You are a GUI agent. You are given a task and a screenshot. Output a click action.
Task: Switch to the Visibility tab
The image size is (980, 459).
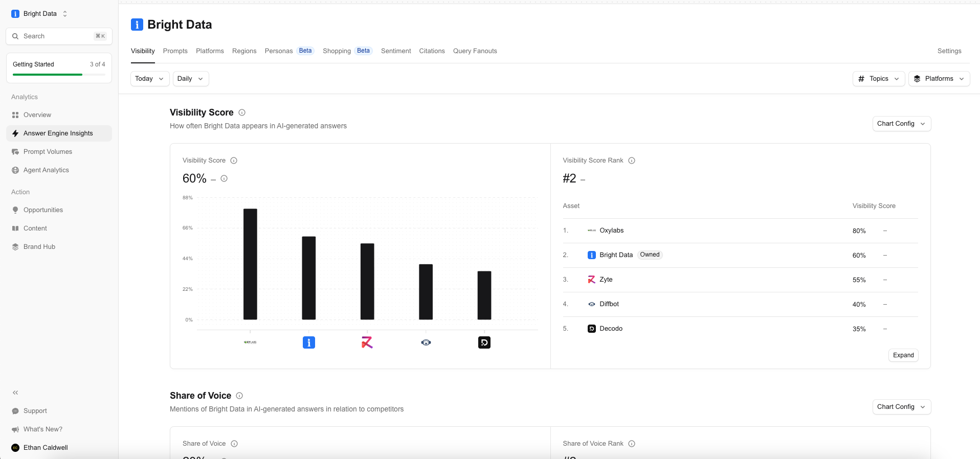pos(143,51)
